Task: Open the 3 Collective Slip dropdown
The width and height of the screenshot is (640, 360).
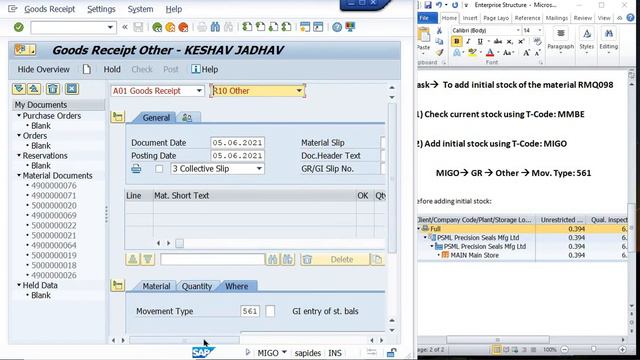Action: click(259, 169)
